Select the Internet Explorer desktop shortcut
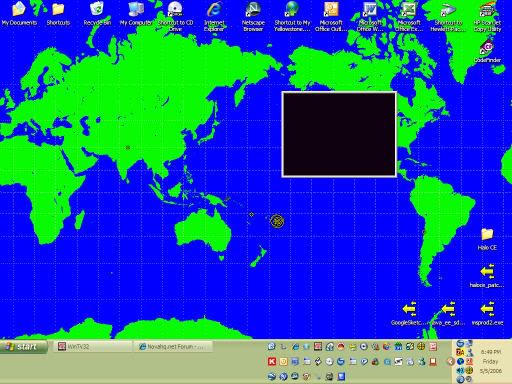 [214, 16]
